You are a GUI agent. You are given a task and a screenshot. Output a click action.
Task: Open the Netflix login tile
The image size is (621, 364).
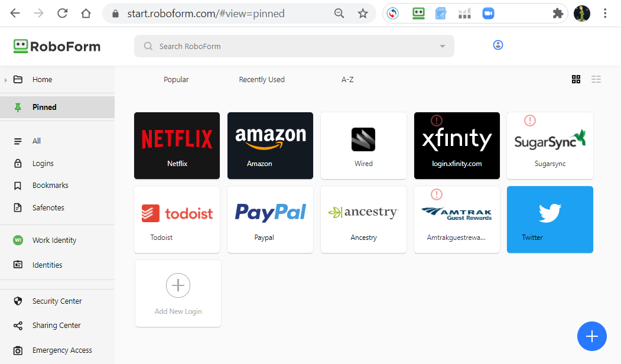tap(177, 145)
